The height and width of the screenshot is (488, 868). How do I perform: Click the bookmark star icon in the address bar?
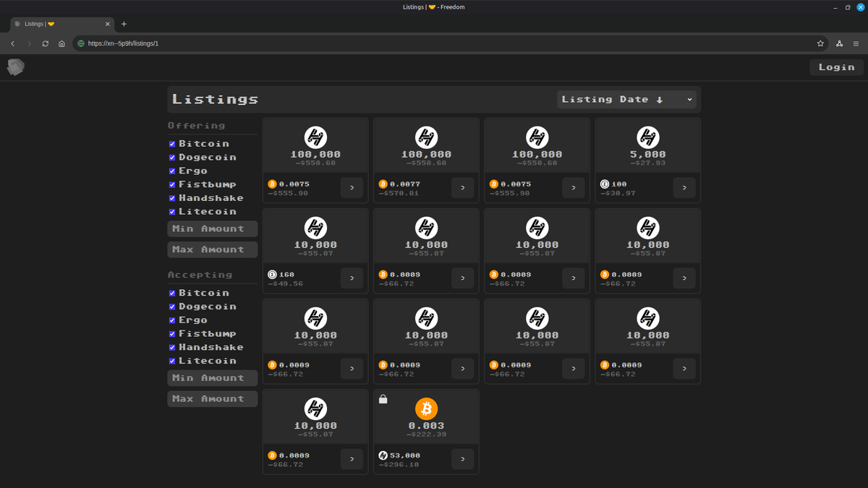[x=820, y=43]
